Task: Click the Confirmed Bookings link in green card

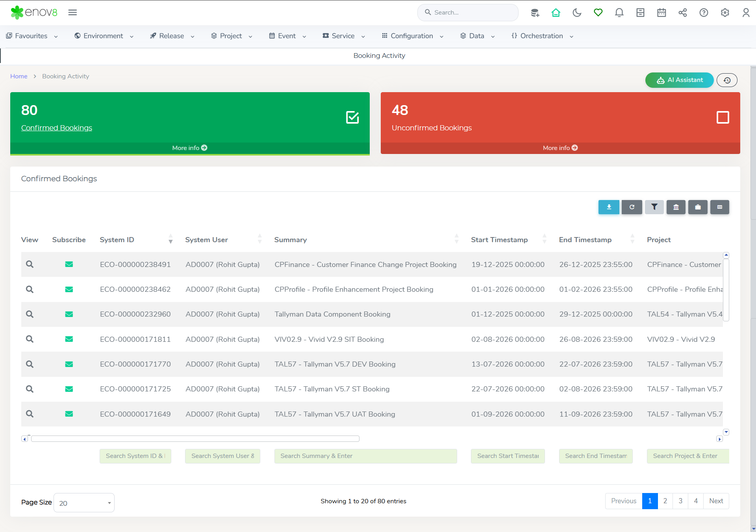Action: pyautogui.click(x=57, y=128)
